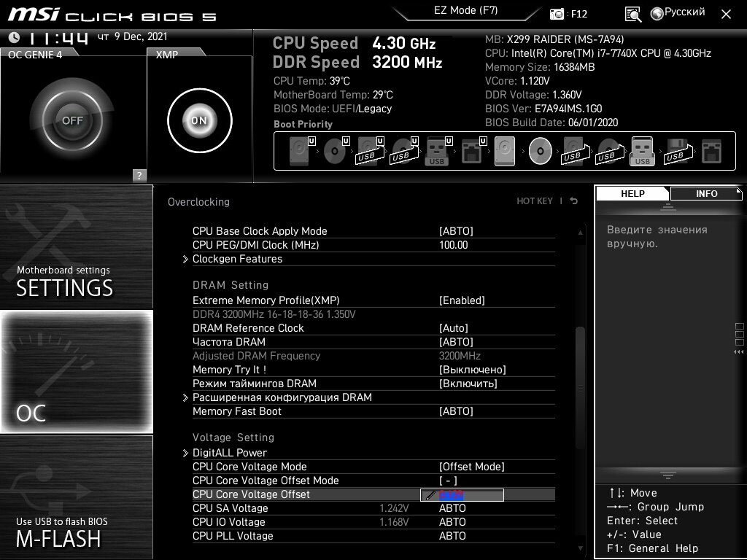Click the CPU IO Voltage 1.168V reading
Viewport: 747px width, 560px height.
pyautogui.click(x=394, y=522)
